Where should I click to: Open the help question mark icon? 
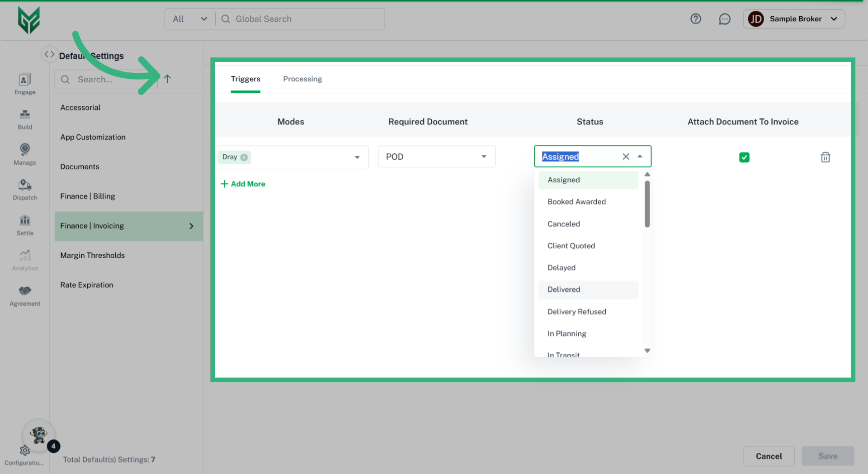click(x=695, y=19)
